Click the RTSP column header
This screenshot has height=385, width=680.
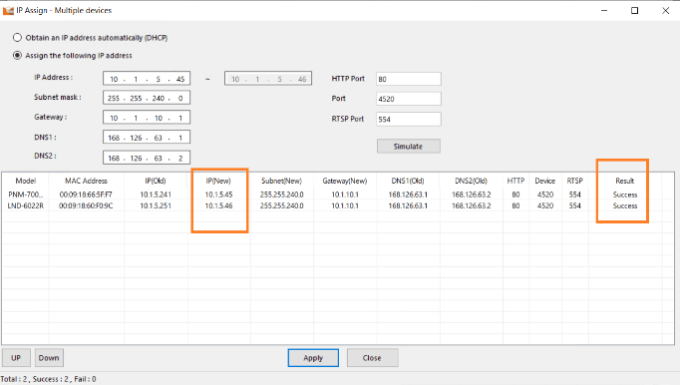[575, 181]
